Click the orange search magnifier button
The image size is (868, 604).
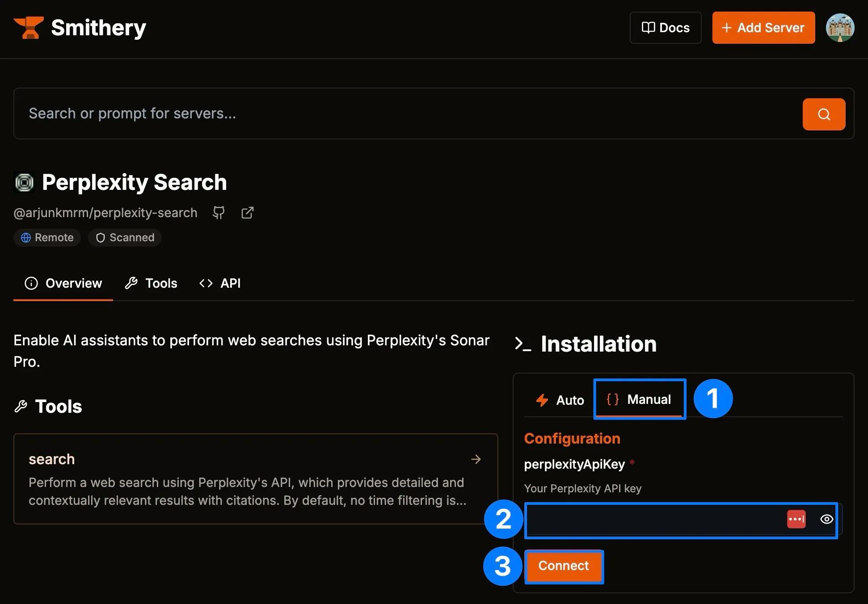click(x=823, y=114)
